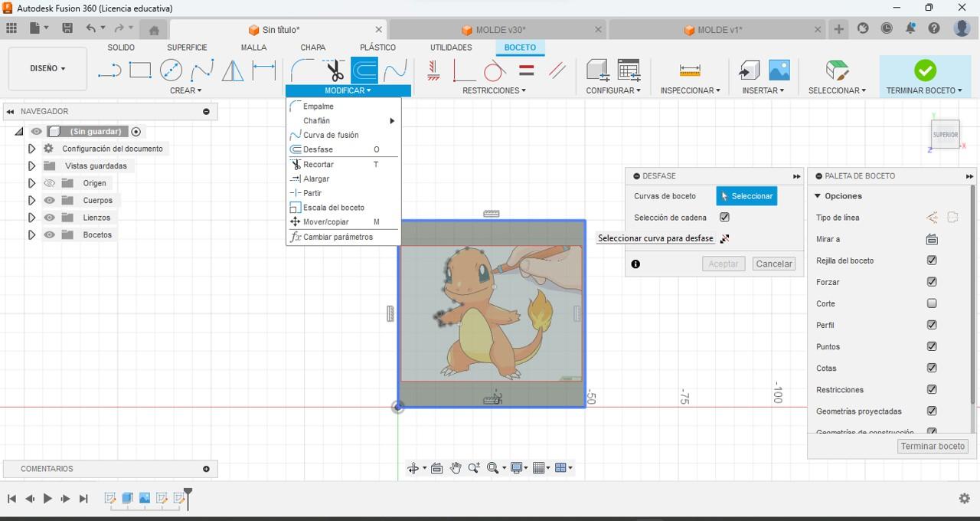
Task: Toggle Selección de cadena checkbox
Action: click(724, 218)
